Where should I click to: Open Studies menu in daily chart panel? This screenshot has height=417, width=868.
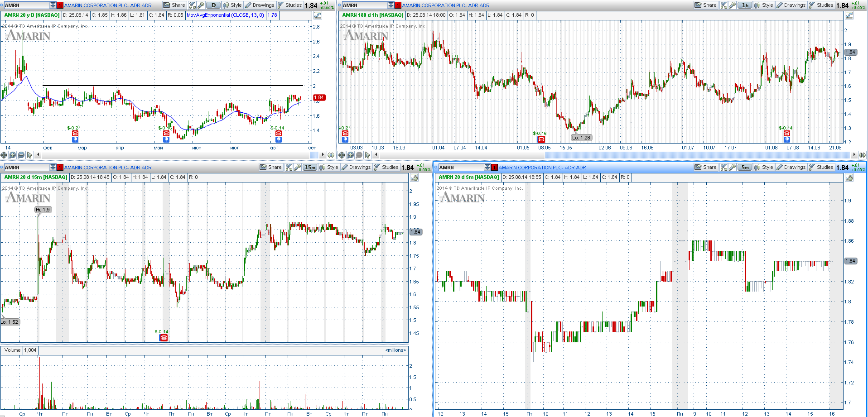[290, 5]
